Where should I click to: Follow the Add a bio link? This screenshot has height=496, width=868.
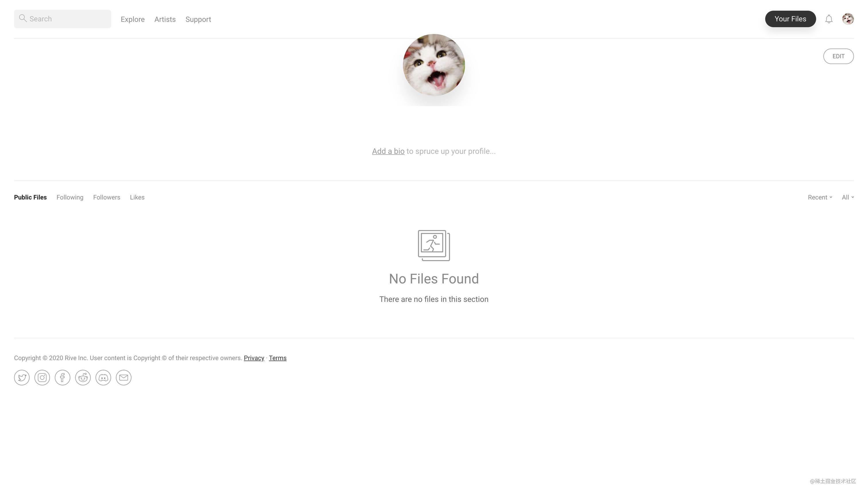coord(388,151)
